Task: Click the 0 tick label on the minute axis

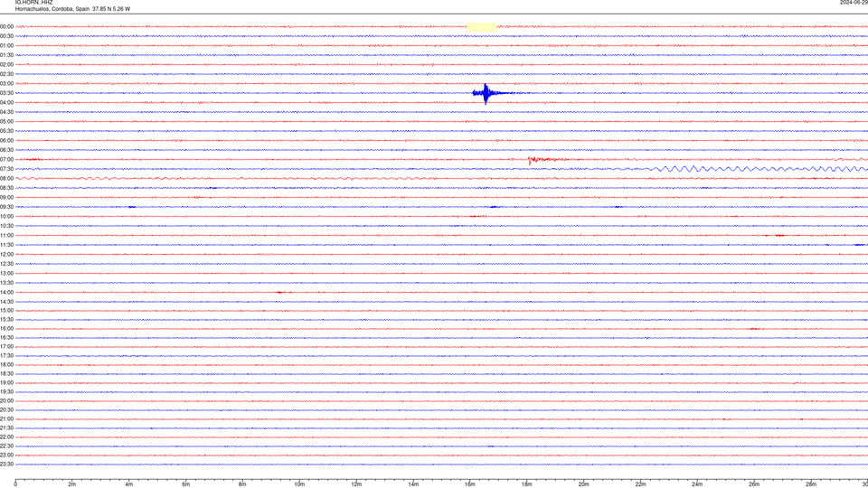Action: pyautogui.click(x=15, y=484)
